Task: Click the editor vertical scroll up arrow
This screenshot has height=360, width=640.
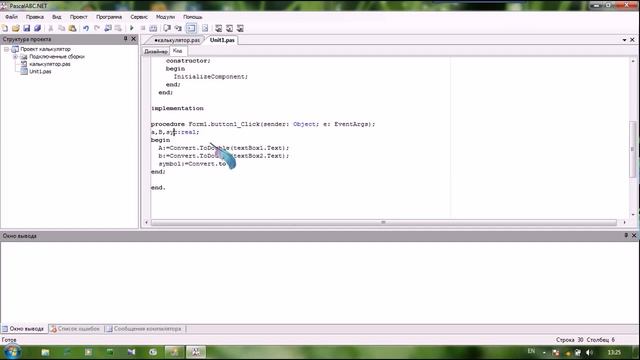Action: [x=633, y=61]
